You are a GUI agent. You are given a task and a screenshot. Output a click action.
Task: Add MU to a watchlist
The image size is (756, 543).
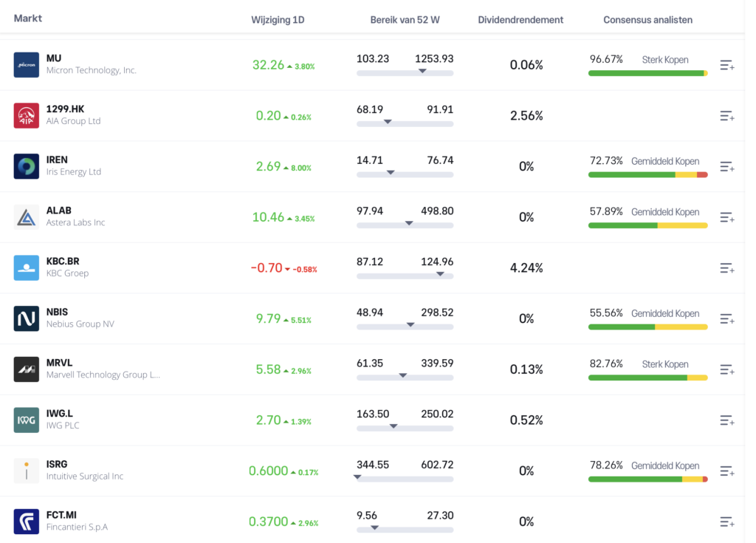click(727, 65)
